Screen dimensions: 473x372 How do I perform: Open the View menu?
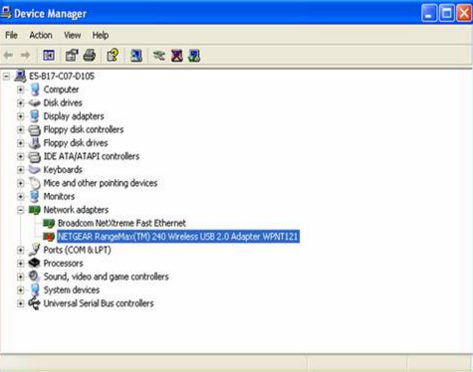(x=72, y=35)
